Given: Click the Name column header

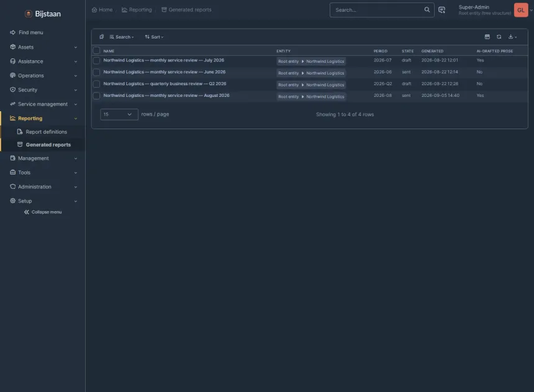Looking at the screenshot, I should click(109, 51).
